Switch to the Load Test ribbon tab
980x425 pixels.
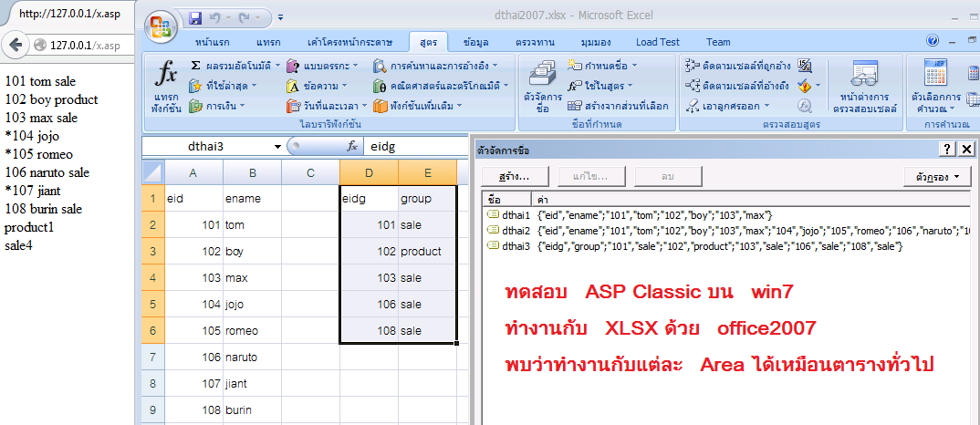click(658, 42)
